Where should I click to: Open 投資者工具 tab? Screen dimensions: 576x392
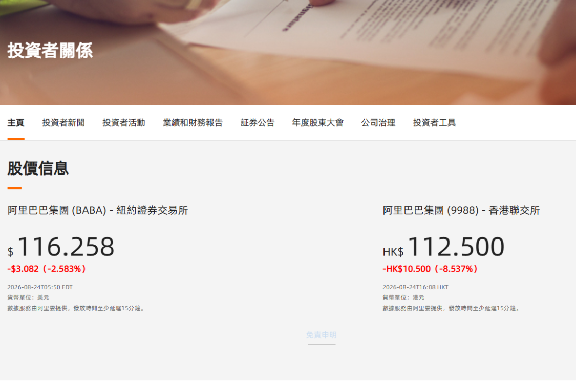click(434, 123)
